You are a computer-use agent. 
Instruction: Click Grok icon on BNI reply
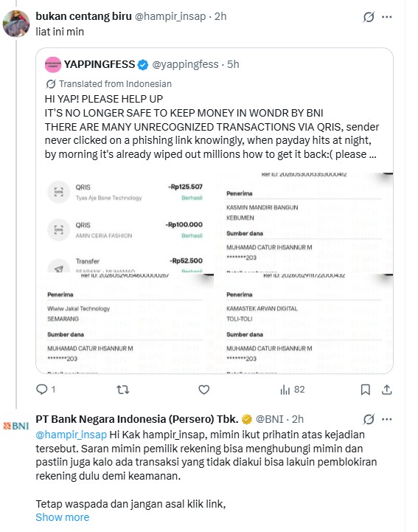(369, 419)
